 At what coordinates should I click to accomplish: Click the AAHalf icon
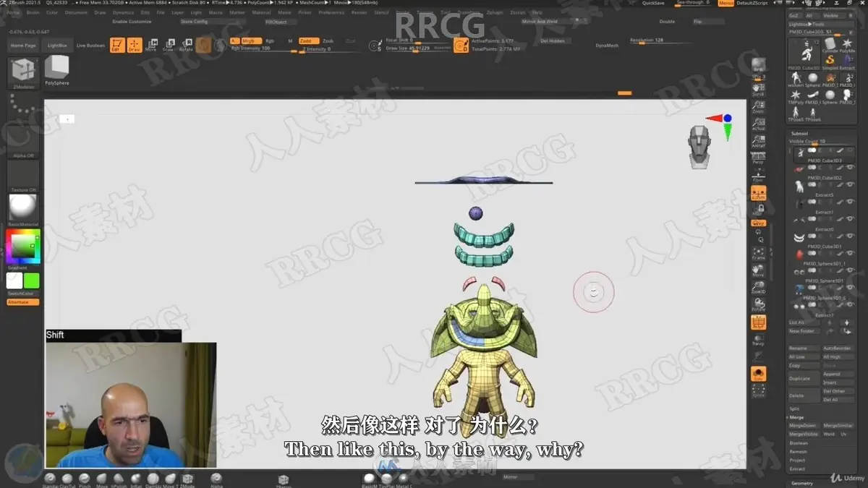(758, 140)
